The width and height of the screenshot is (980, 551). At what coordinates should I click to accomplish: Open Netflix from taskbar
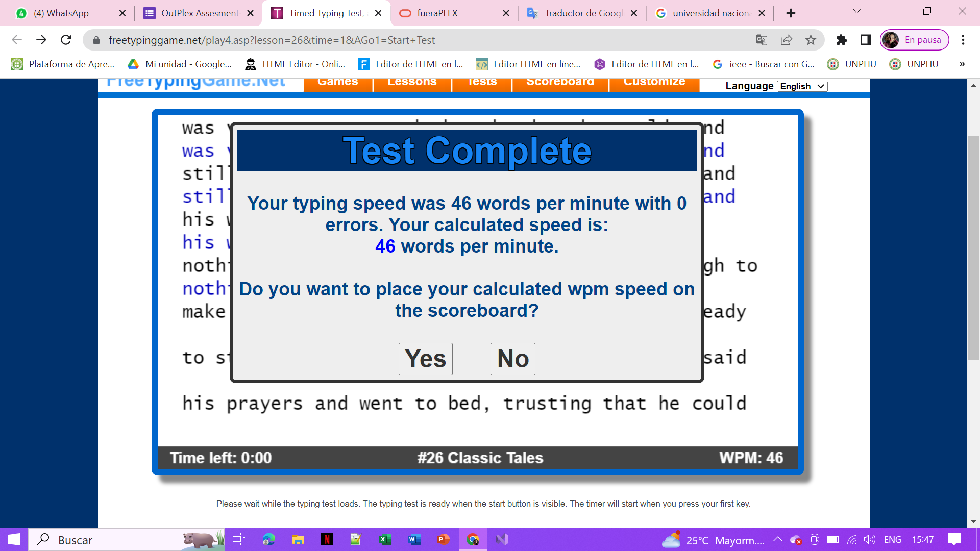pos(327,539)
